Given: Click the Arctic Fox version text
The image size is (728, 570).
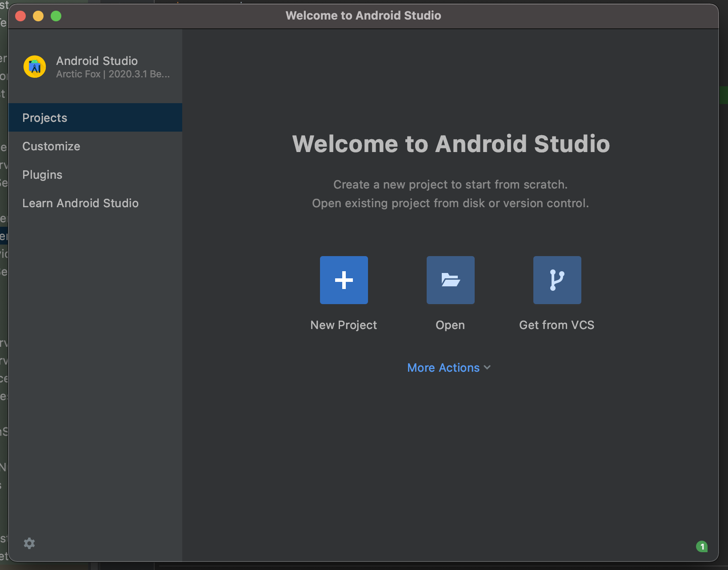Looking at the screenshot, I should tap(113, 74).
